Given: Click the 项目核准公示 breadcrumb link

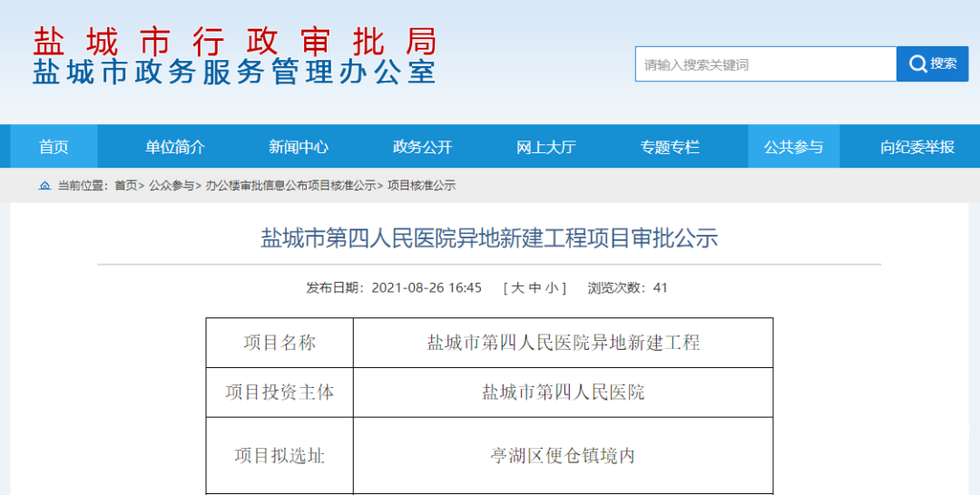Looking at the screenshot, I should click(422, 186).
